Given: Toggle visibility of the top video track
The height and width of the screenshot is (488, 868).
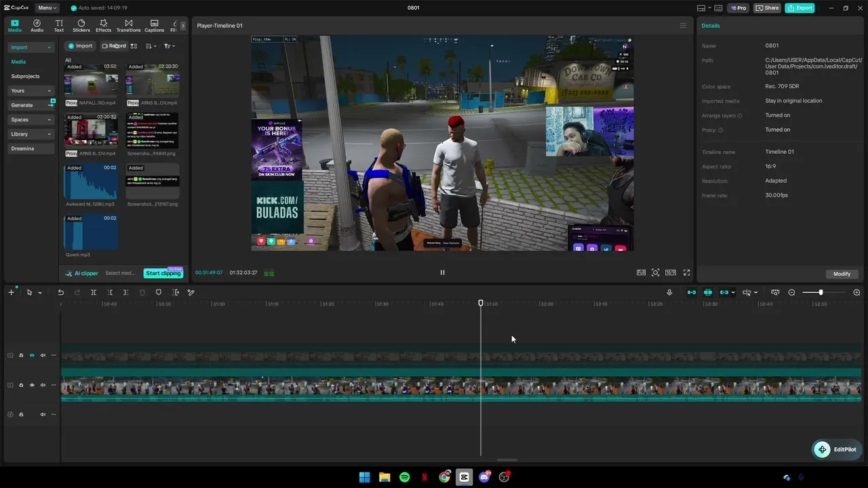Looking at the screenshot, I should coord(32,355).
